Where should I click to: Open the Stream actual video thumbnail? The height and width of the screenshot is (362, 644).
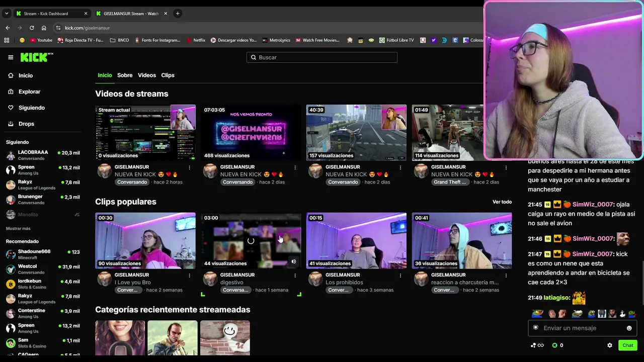tap(145, 133)
